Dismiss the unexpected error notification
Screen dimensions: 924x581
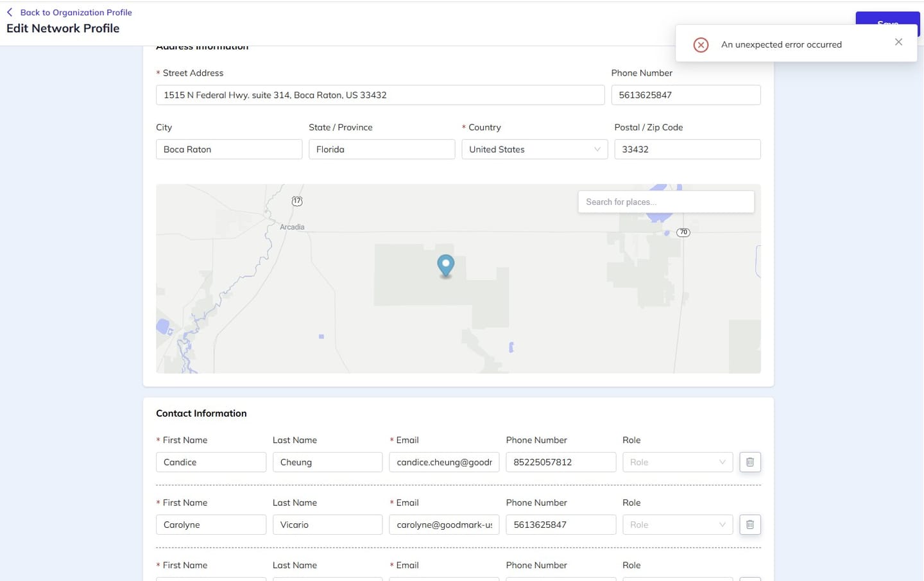point(898,42)
